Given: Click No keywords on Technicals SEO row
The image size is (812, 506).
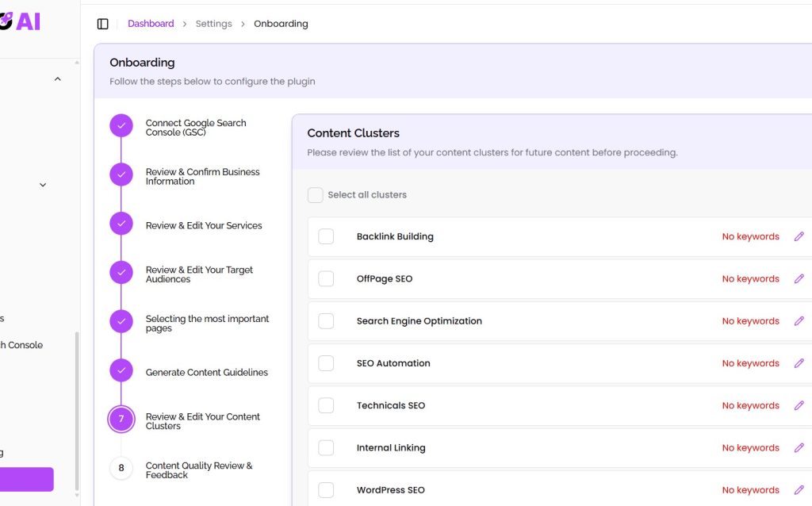Looking at the screenshot, I should point(750,405).
